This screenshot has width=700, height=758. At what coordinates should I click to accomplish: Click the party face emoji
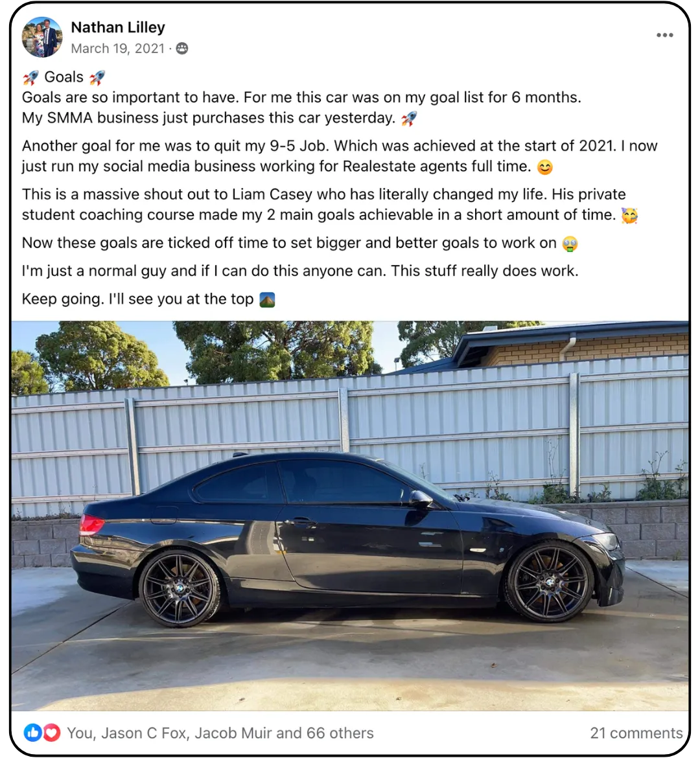coord(629,215)
